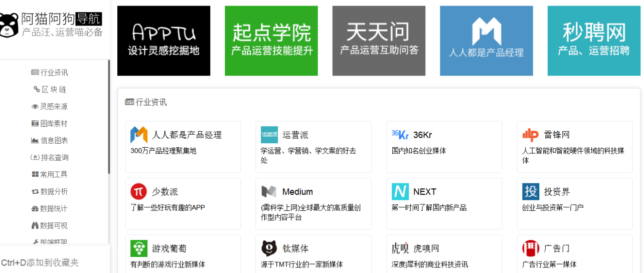Go to 灵感来源 sidebar item
This screenshot has width=644, height=273.
[50, 107]
